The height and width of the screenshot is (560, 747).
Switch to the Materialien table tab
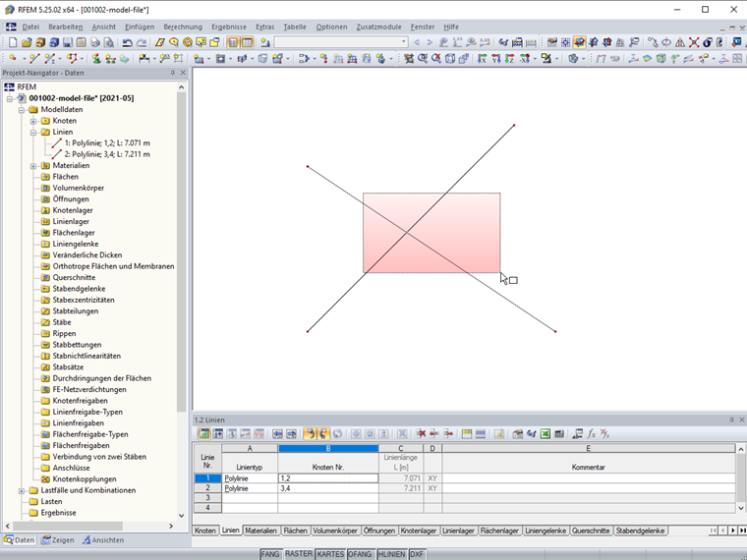[260, 531]
